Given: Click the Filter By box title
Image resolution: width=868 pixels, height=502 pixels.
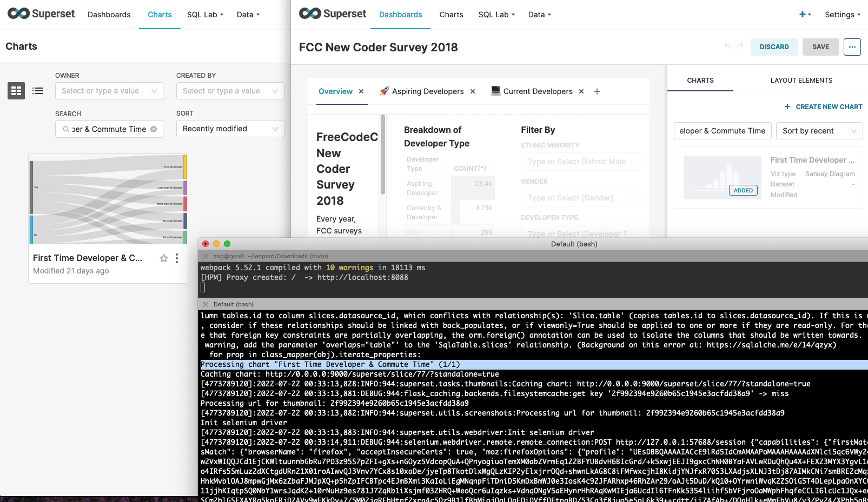Looking at the screenshot, I should point(538,130).
